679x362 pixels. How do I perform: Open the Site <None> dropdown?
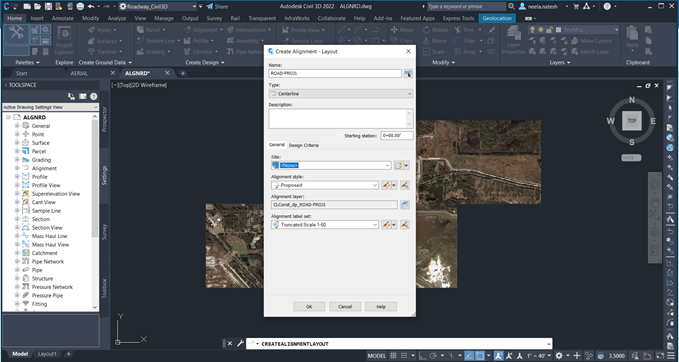pyautogui.click(x=331, y=165)
